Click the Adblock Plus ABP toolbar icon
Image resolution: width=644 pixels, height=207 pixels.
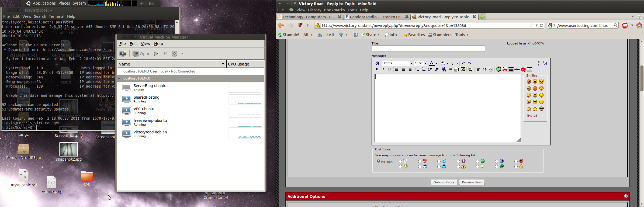[625, 25]
